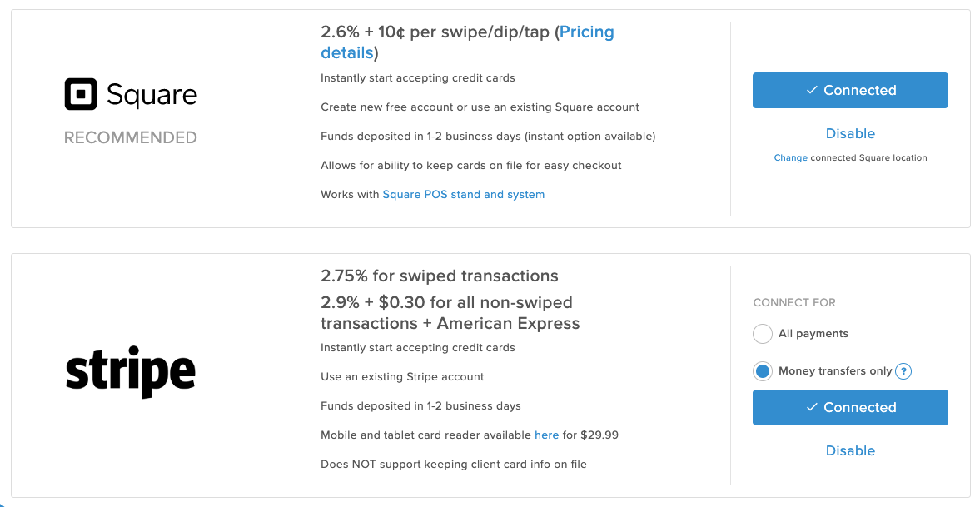Click the Square logo icon
Image resolution: width=980 pixels, height=507 pixels.
pyautogui.click(x=81, y=94)
